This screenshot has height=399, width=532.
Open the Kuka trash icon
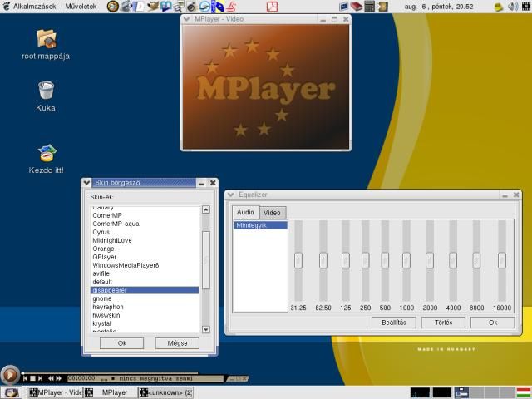coord(47,90)
